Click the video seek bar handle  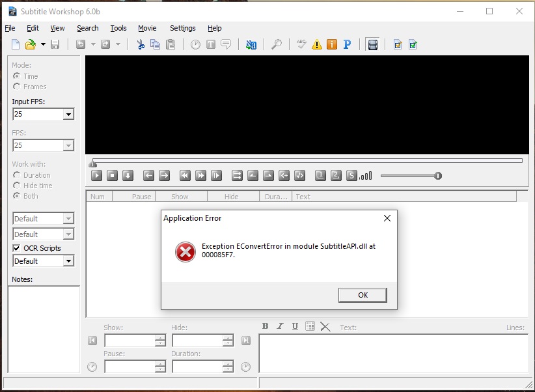93,163
